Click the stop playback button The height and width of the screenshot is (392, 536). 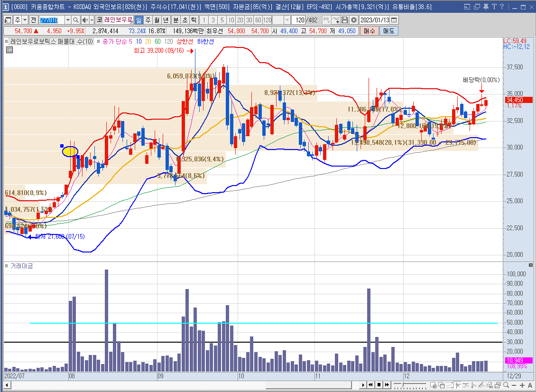coord(379,385)
